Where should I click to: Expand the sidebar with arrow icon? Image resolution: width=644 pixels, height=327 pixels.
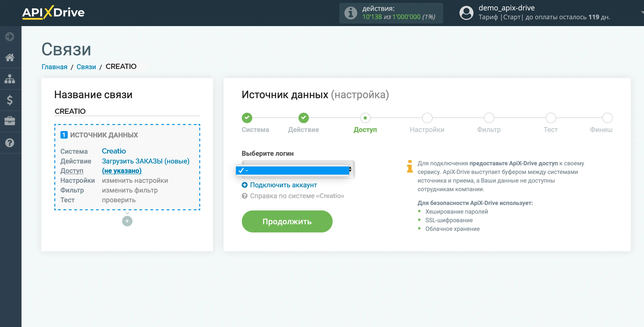tap(10, 37)
